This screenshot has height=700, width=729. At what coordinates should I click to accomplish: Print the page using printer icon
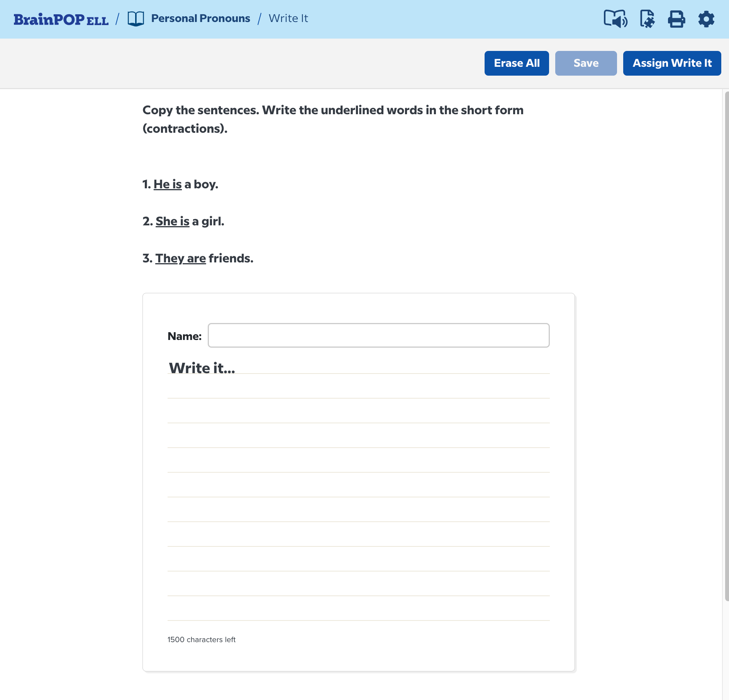pos(676,19)
